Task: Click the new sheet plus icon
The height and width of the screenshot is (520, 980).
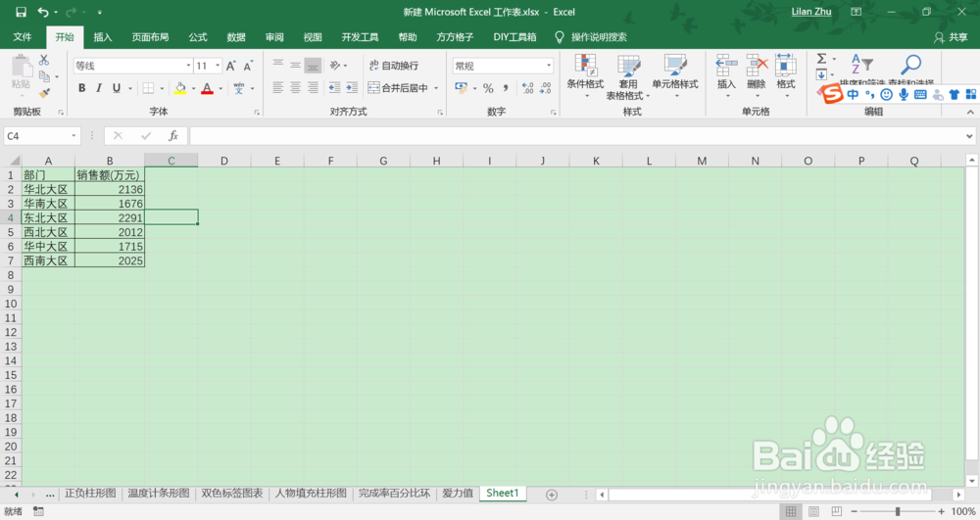Action: point(551,495)
